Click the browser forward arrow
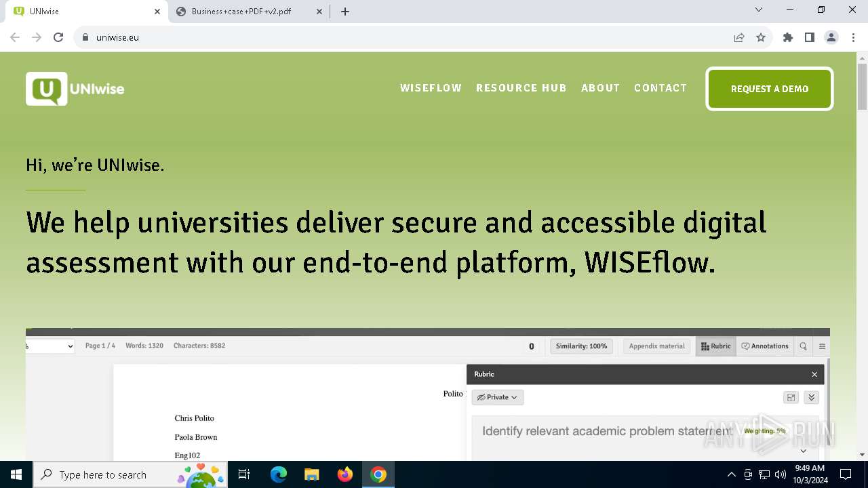Viewport: 868px width, 488px height. [x=37, y=37]
